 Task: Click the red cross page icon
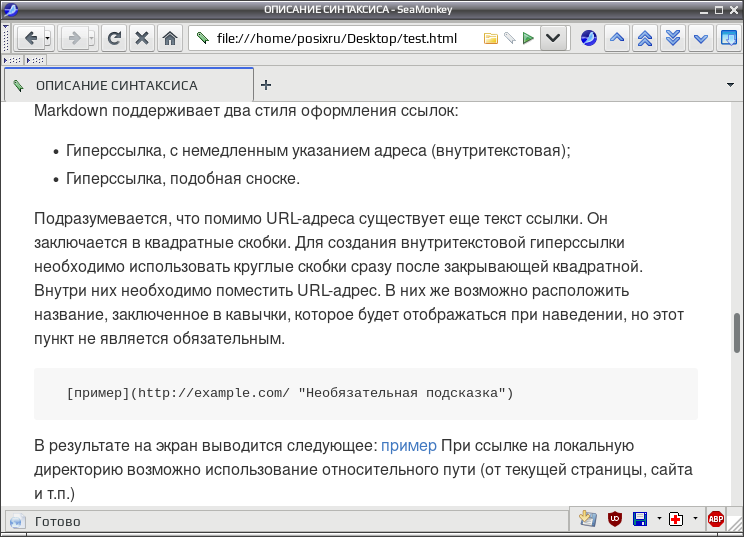coord(676,519)
